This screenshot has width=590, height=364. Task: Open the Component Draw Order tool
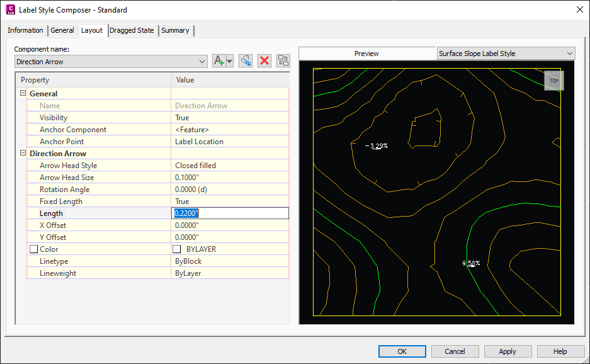coord(283,60)
